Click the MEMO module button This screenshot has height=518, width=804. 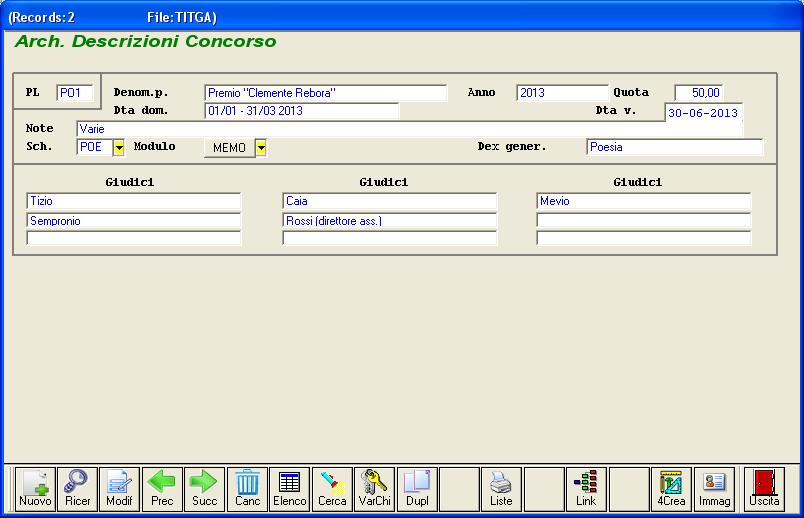pyautogui.click(x=229, y=148)
